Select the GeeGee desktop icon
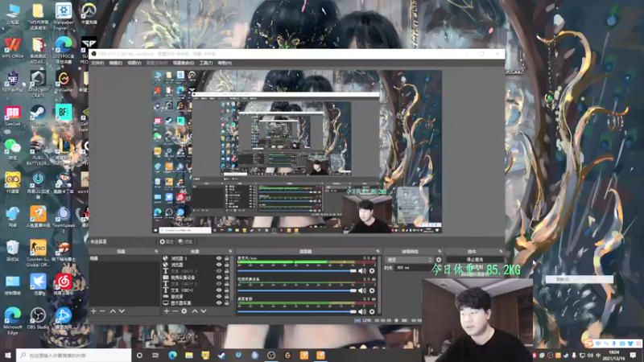 13,116
